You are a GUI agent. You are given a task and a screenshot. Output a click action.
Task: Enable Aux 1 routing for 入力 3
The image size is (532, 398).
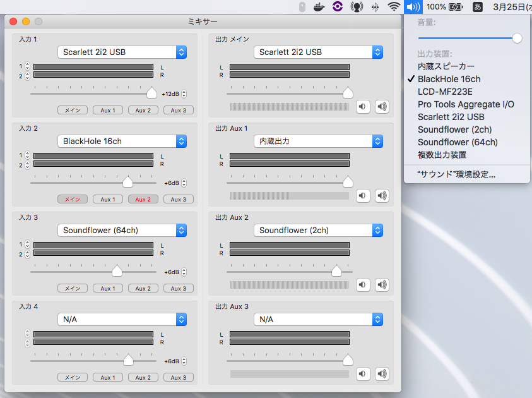[108, 288]
